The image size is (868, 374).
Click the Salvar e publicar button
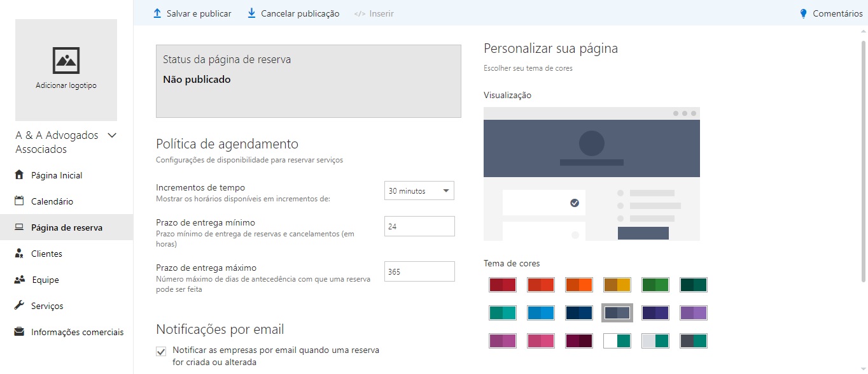192,13
